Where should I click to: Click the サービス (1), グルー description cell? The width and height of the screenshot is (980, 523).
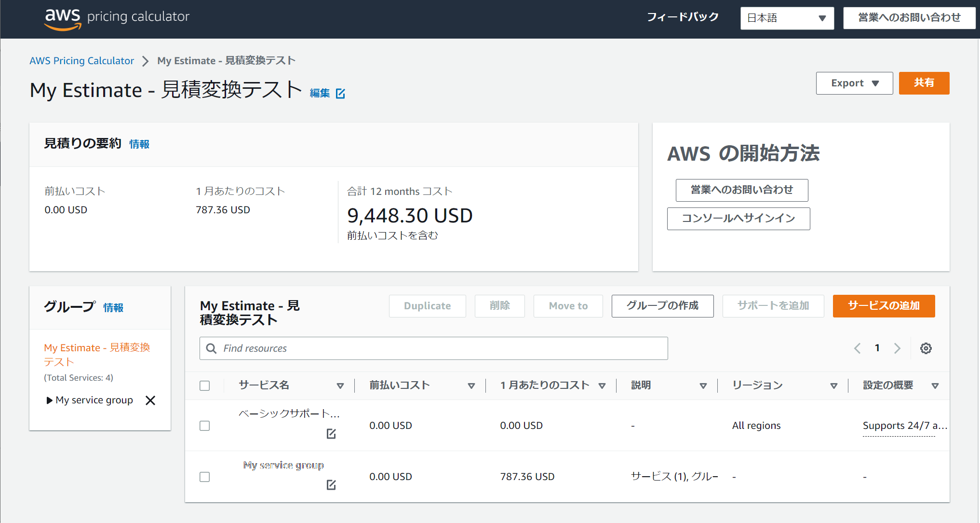click(x=674, y=477)
